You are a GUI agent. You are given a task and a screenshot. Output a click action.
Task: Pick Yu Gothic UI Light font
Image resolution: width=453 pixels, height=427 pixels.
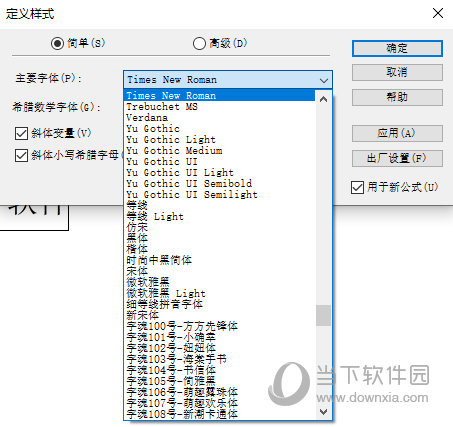point(220,173)
